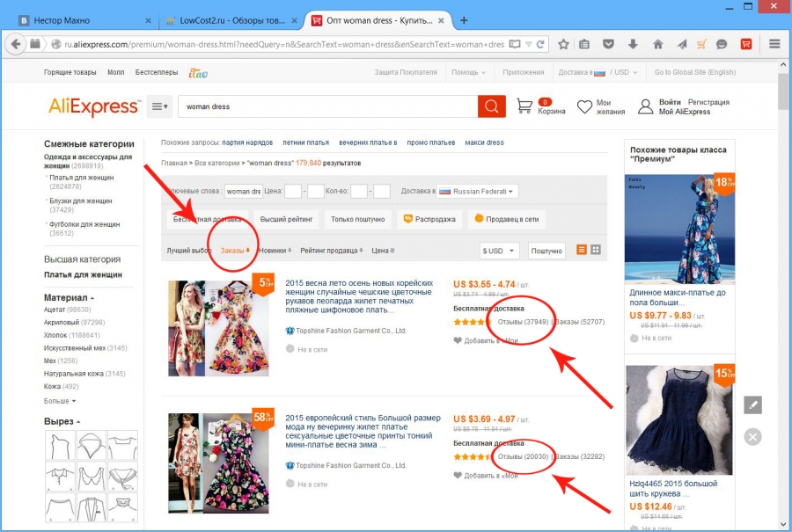This screenshot has height=532, width=792.
Task: Click the orange search magnifier button
Action: pos(491,106)
